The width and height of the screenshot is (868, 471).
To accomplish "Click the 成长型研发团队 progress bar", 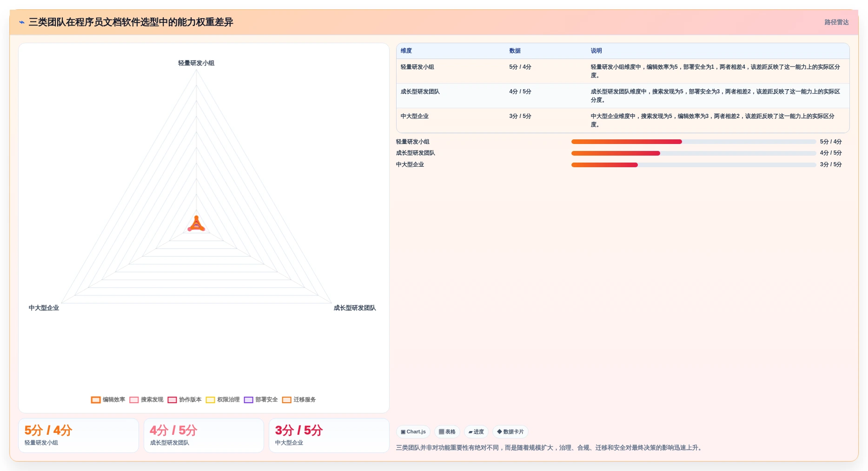I will point(694,153).
